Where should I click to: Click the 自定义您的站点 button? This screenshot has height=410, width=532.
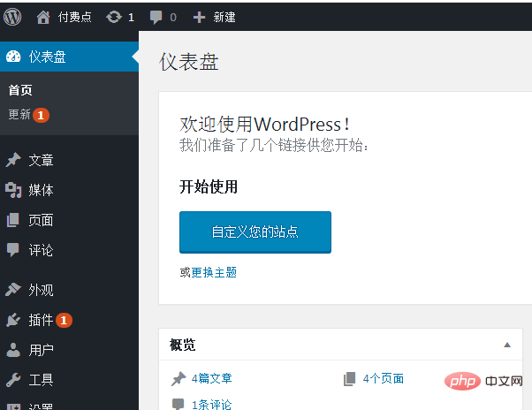[255, 232]
